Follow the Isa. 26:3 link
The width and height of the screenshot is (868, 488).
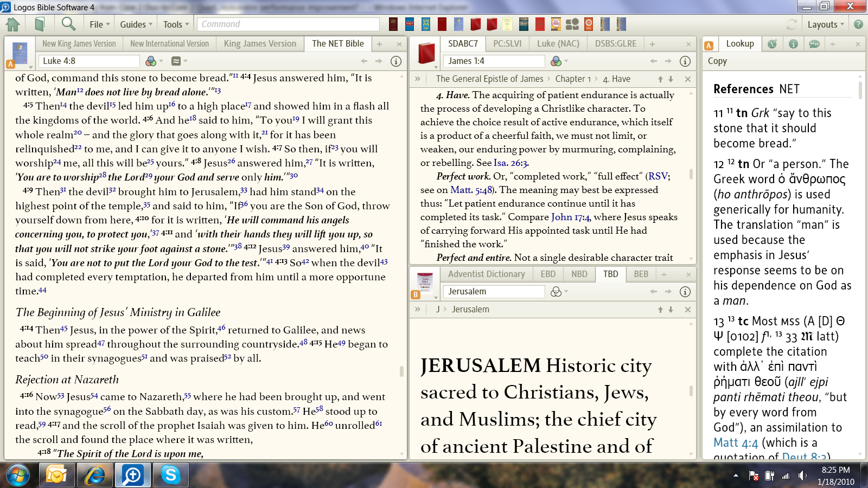click(x=510, y=163)
